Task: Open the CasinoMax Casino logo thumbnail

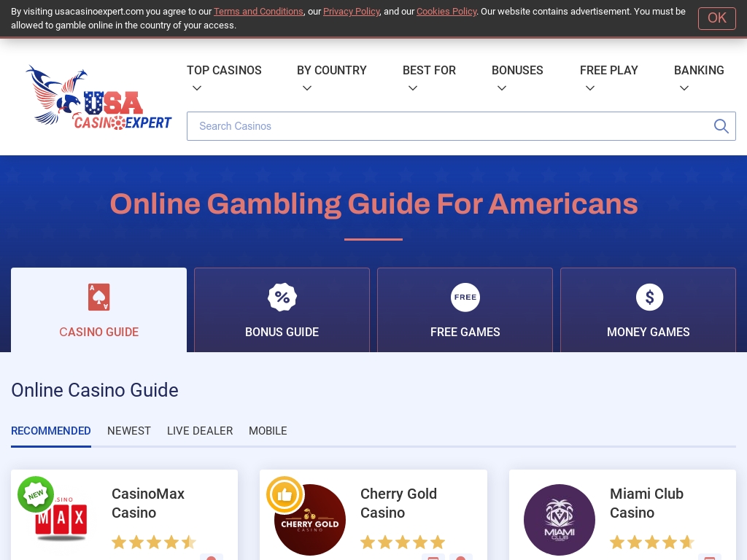Action: pos(61,518)
